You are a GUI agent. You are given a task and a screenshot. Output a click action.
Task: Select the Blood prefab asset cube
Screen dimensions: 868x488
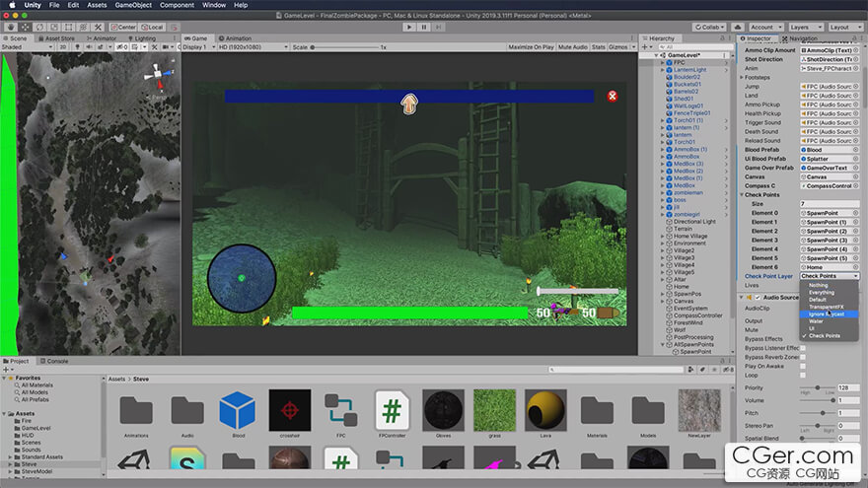pyautogui.click(x=238, y=410)
